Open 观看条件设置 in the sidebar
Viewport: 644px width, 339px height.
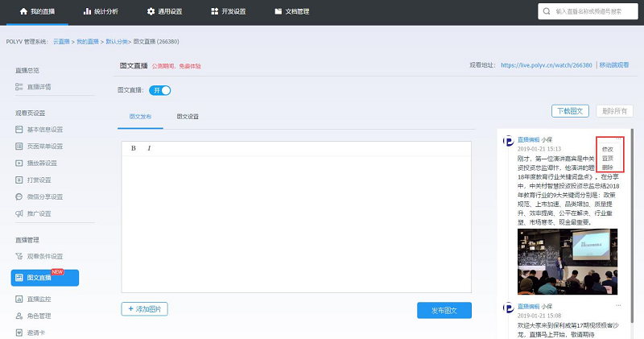(44, 256)
